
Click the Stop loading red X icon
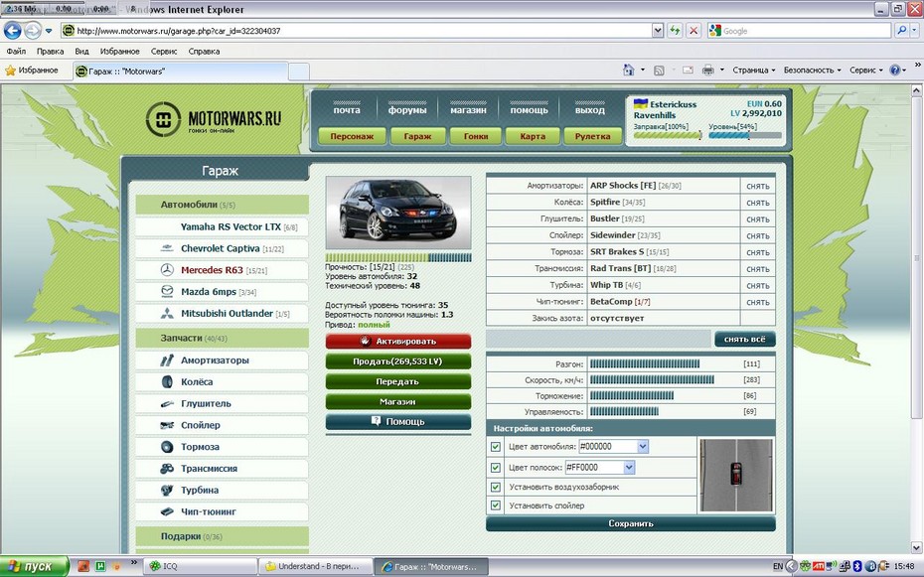coord(693,31)
